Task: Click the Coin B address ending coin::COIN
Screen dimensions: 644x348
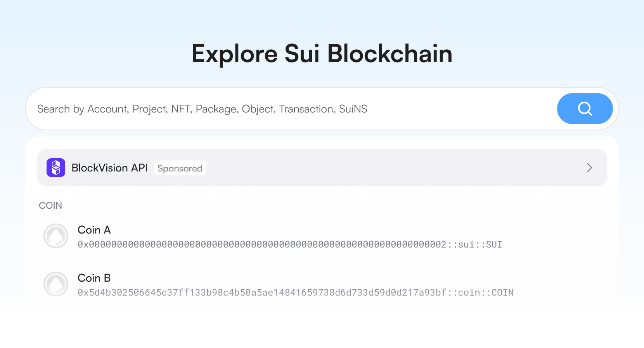Action: pyautogui.click(x=295, y=293)
